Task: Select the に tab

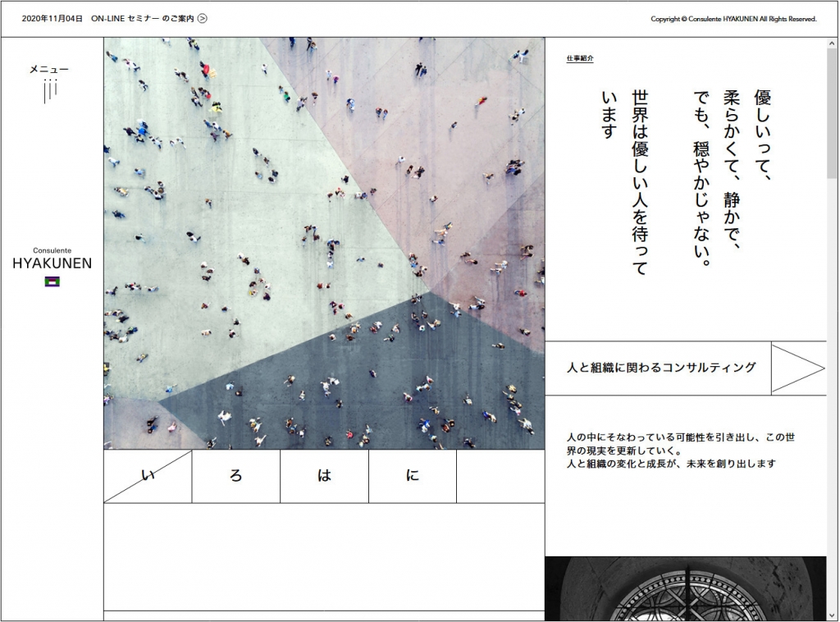Action: 413,476
